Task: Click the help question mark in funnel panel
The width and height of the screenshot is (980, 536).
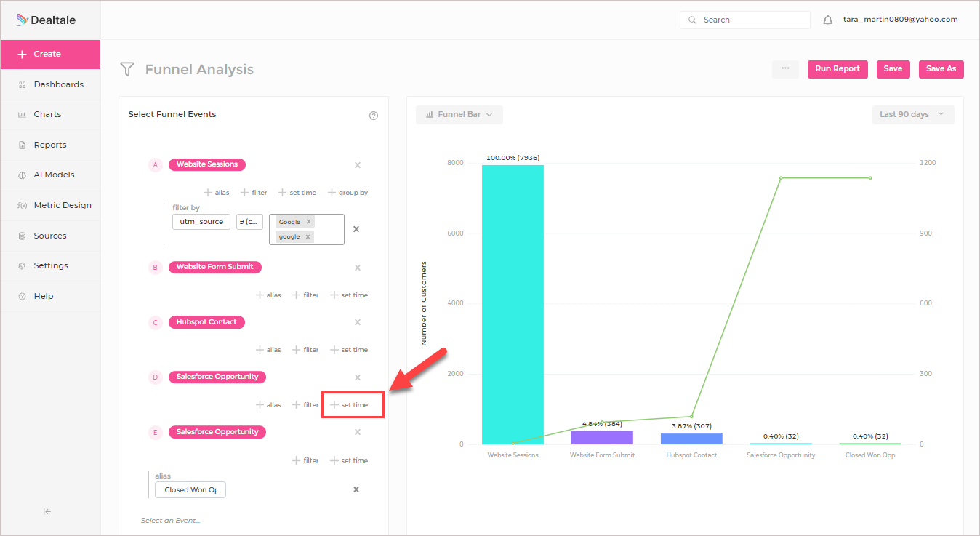Action: point(374,116)
